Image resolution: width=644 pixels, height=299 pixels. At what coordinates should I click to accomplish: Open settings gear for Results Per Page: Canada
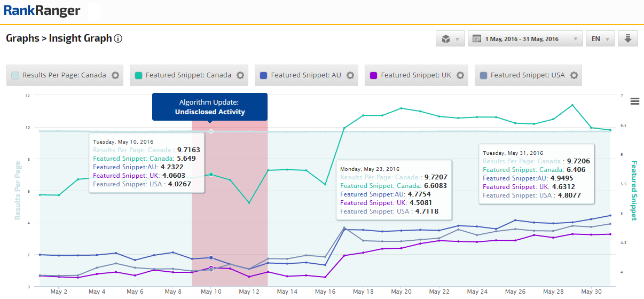click(x=115, y=75)
